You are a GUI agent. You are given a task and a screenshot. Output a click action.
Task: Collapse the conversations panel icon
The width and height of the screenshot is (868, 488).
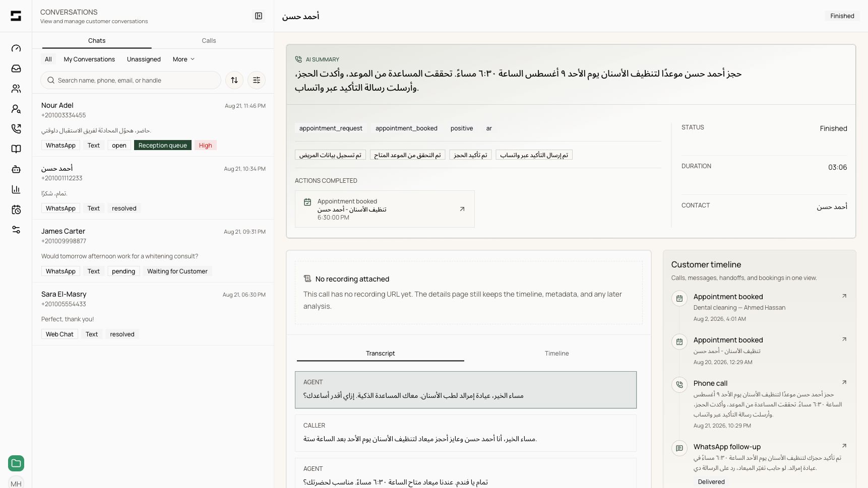259,16
